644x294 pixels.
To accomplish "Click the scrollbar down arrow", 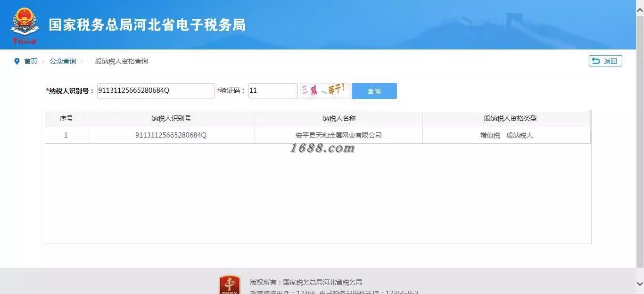I will click(x=640, y=284).
